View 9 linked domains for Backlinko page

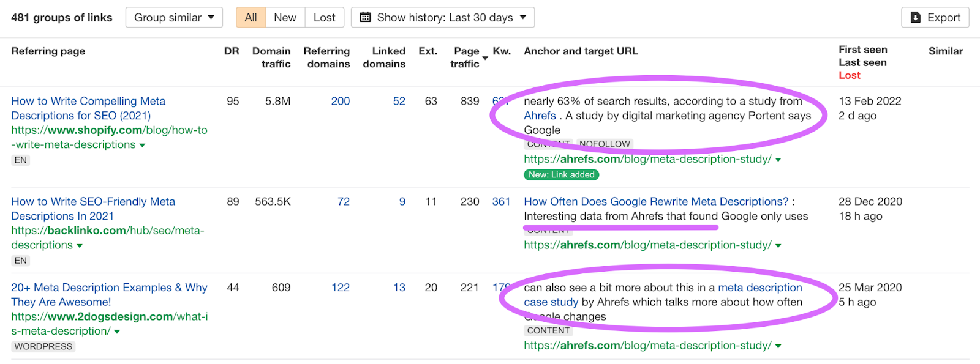(x=402, y=201)
